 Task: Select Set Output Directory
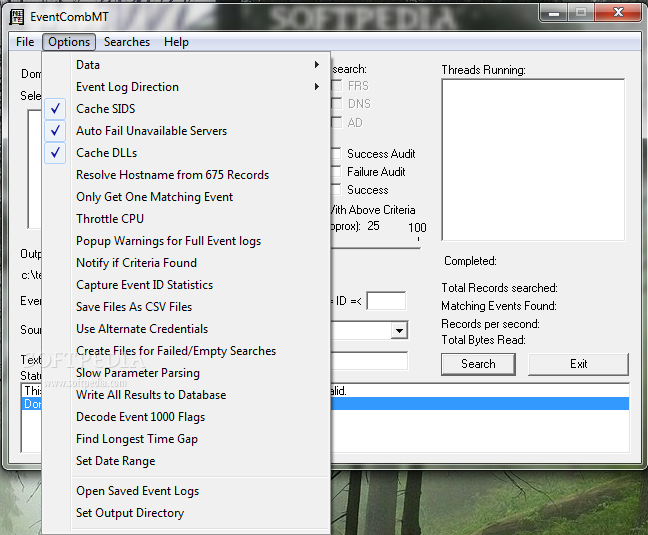186,513
